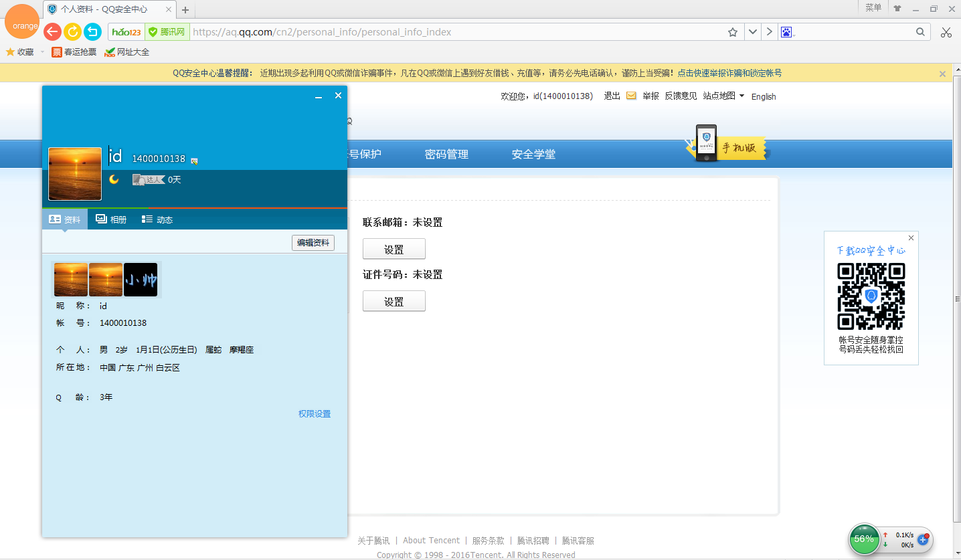Screen dimensions: 961x560
Task: Click the blue undo/restore page button
Action: coord(92,31)
